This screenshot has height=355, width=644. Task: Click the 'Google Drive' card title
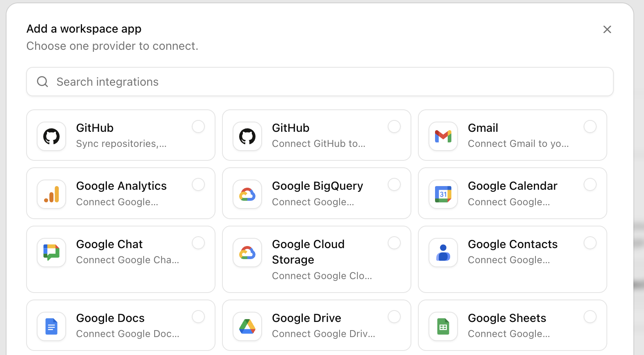tap(306, 318)
